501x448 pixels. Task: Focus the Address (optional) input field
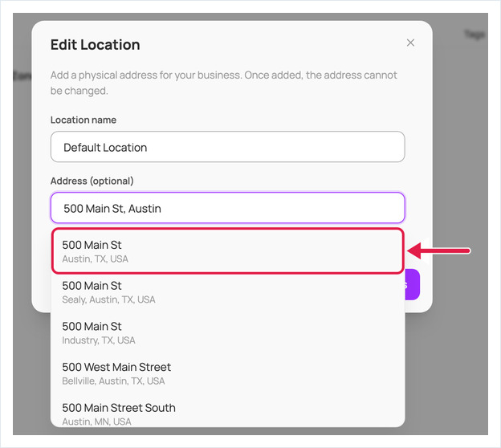pos(227,208)
